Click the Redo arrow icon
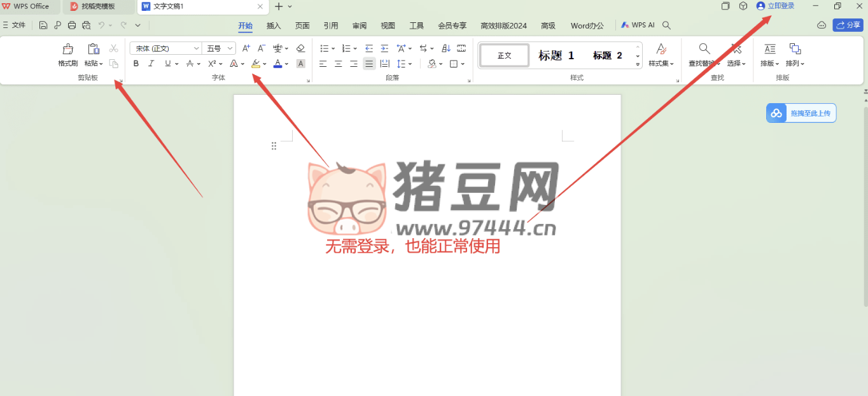868x396 pixels. pyautogui.click(x=123, y=25)
